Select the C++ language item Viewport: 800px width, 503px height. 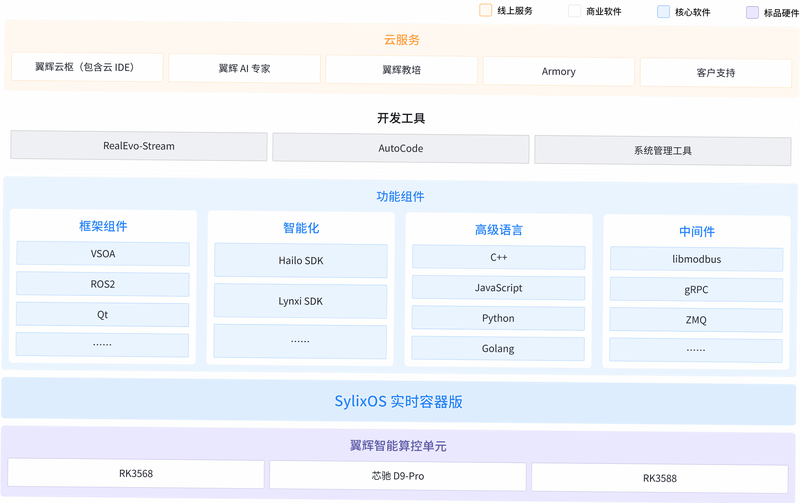point(499,258)
